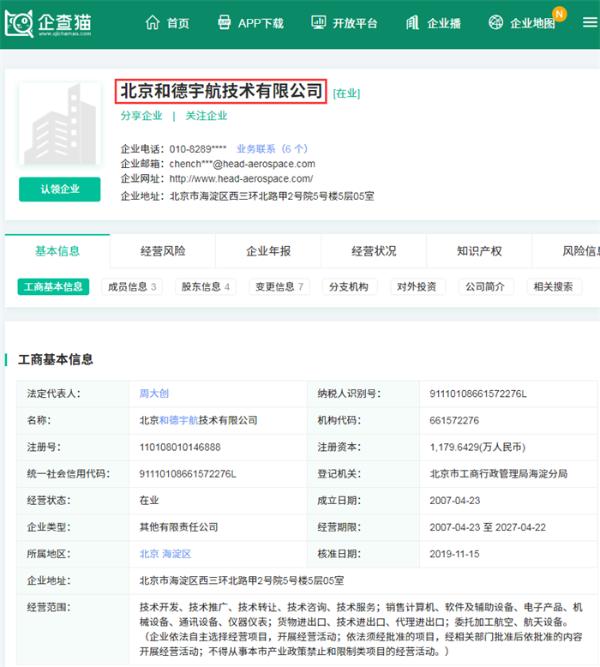Viewport: 600px width, 667px height.
Task: Click the 北京 region link
Action: 149,554
